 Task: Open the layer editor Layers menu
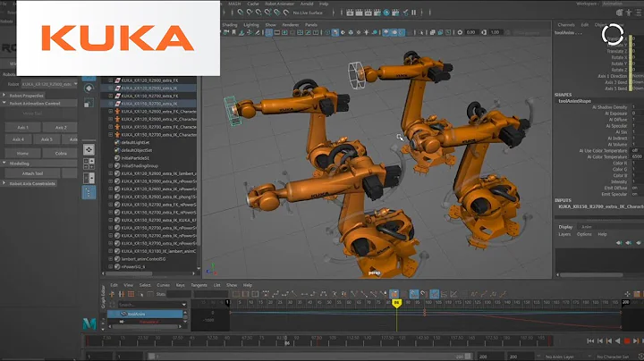click(564, 234)
